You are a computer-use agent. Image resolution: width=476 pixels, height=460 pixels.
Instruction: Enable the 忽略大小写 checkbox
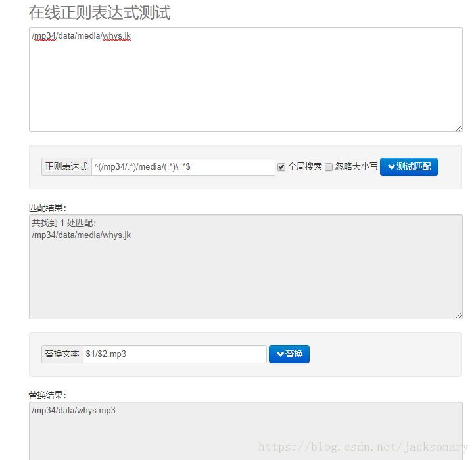pos(329,167)
